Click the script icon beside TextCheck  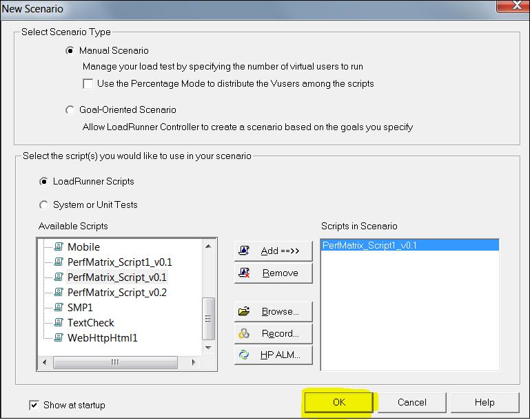tap(59, 323)
